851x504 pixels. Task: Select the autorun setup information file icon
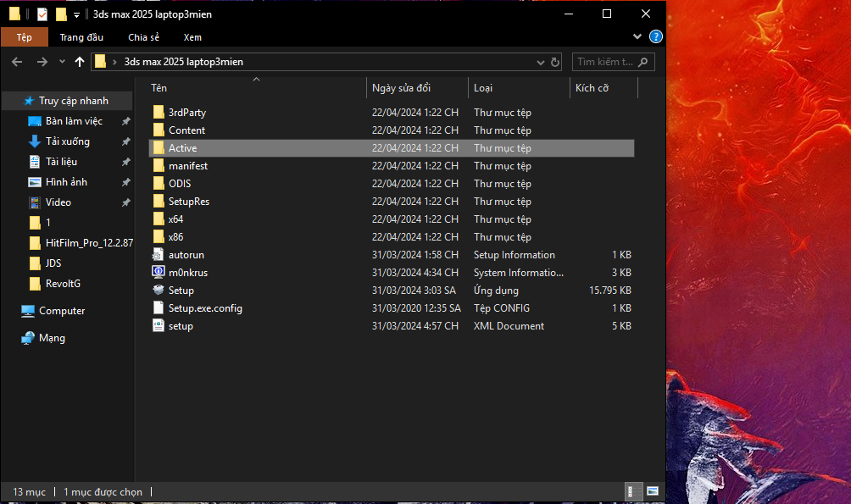click(x=159, y=255)
